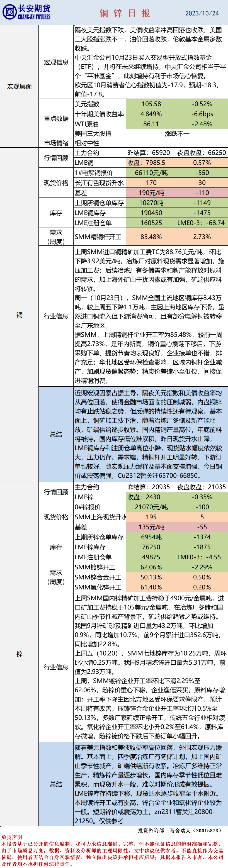Click the report date 2023/10/24
The width and height of the screenshot is (228, 868).
202,13
